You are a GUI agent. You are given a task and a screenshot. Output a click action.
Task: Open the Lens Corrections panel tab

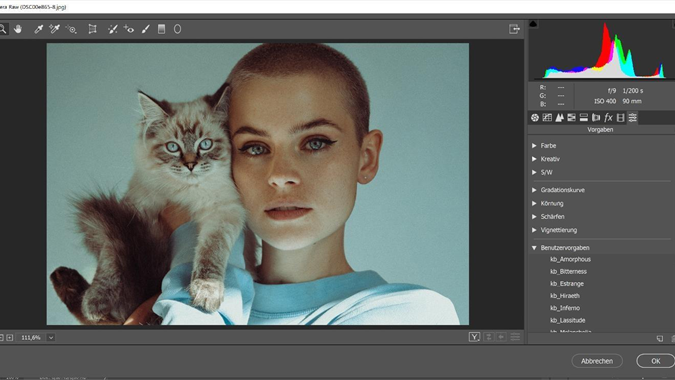596,117
